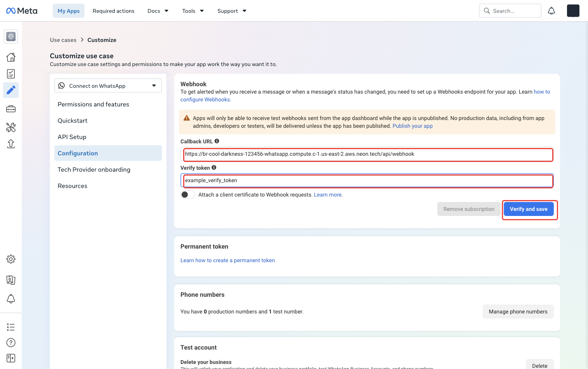Click the Permanent token heading
588x369 pixels.
click(204, 246)
